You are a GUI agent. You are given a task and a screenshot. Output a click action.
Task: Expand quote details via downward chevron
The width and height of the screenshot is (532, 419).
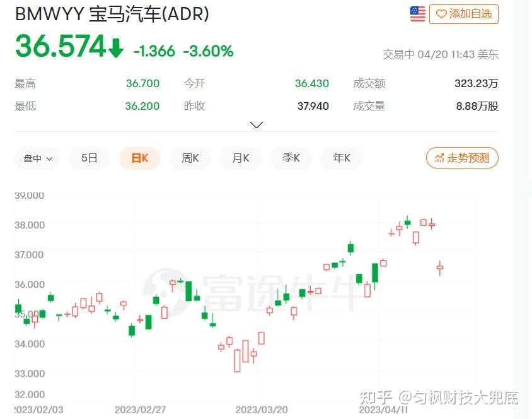coord(256,124)
